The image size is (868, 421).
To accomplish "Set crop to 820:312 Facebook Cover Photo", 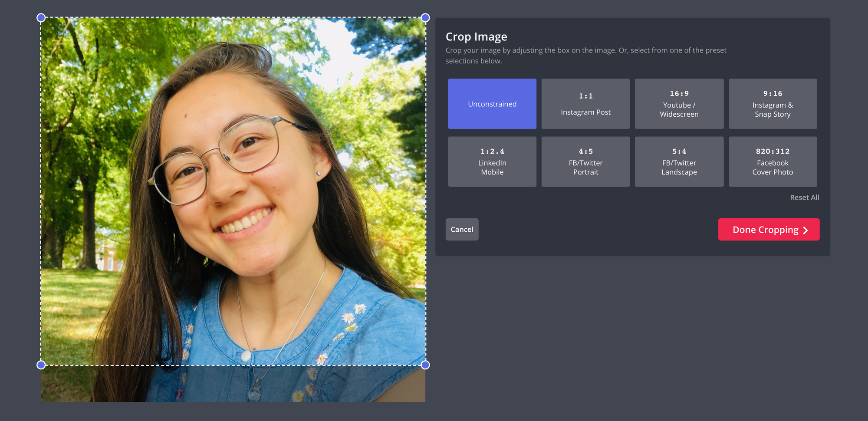I will click(773, 161).
